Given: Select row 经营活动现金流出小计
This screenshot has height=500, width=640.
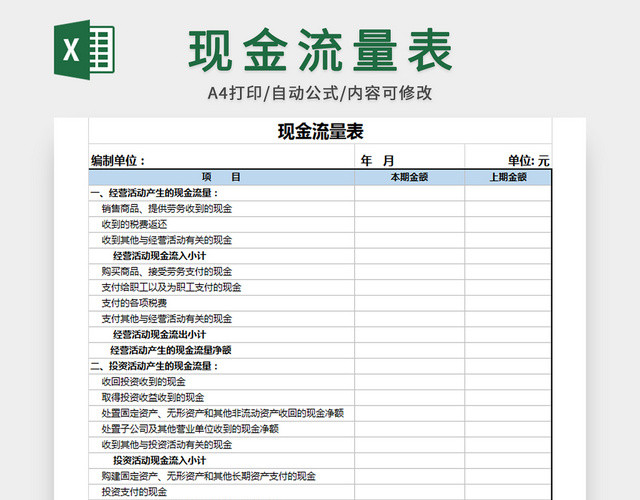Looking at the screenshot, I should [x=320, y=334].
